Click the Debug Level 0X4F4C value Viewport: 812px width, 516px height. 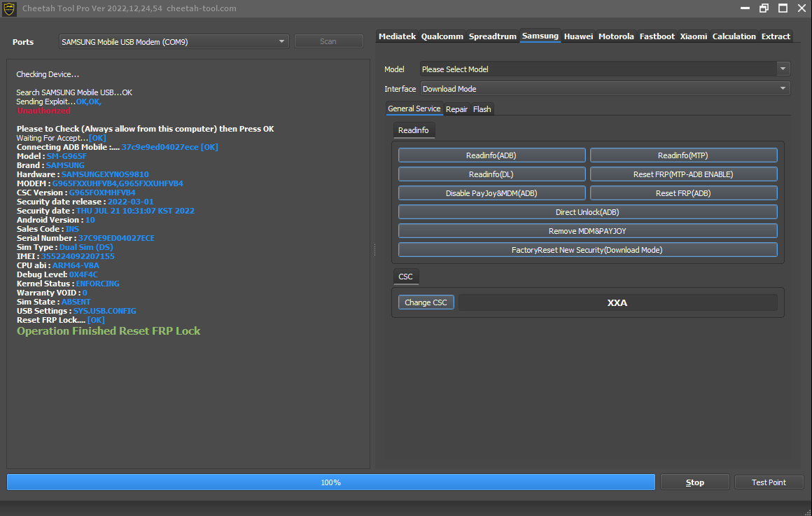83,274
